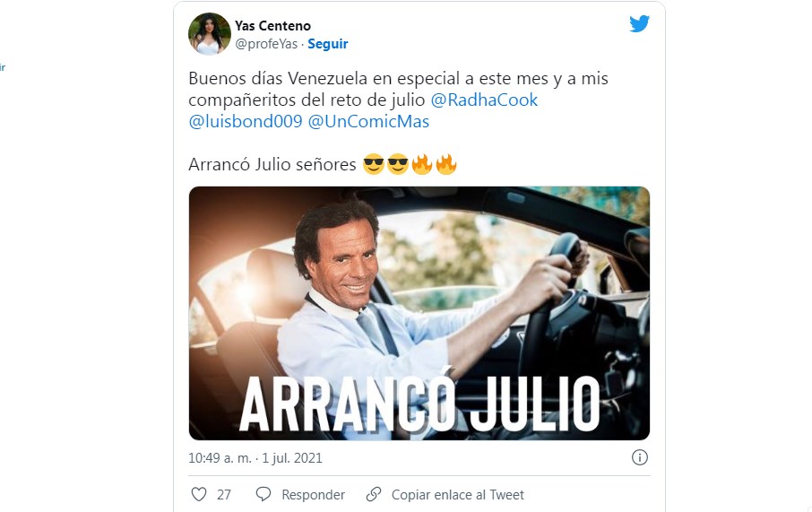Open the @luisbond009 mention
Viewport: 812px width, 512px height.
(246, 121)
